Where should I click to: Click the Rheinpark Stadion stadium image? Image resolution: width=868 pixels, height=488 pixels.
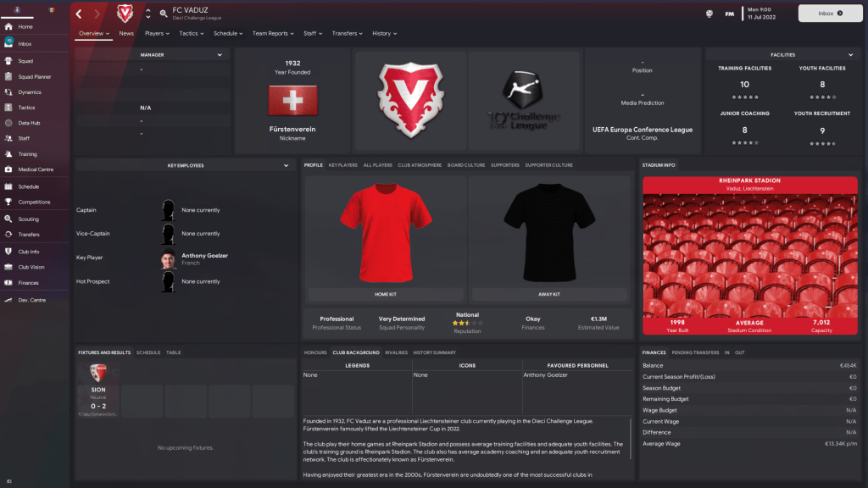(749, 255)
